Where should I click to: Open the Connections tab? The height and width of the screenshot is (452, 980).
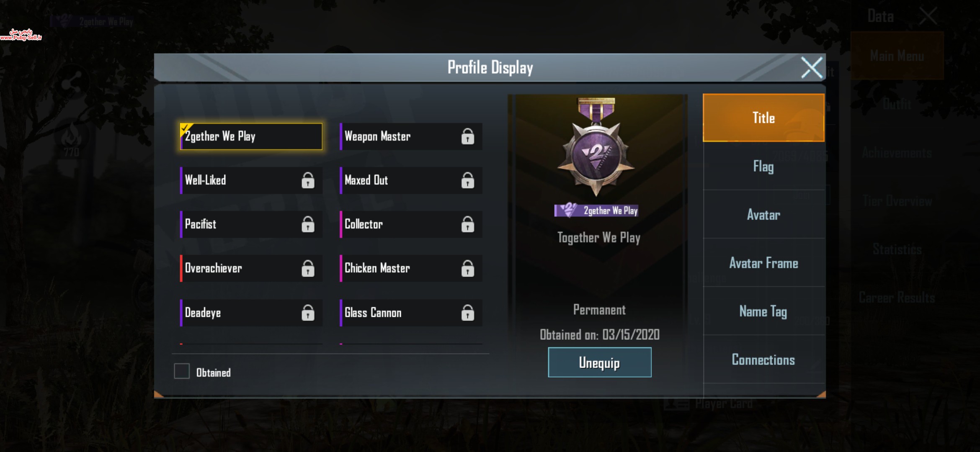(x=763, y=360)
